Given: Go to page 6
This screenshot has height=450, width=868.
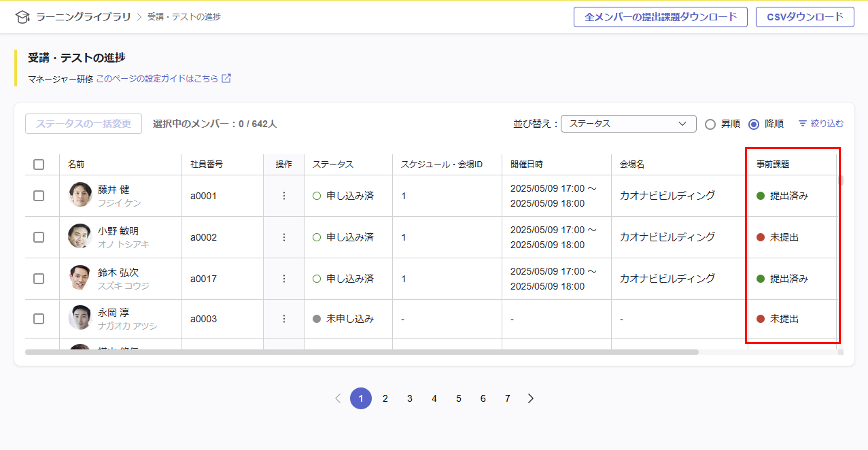Looking at the screenshot, I should pos(483,398).
